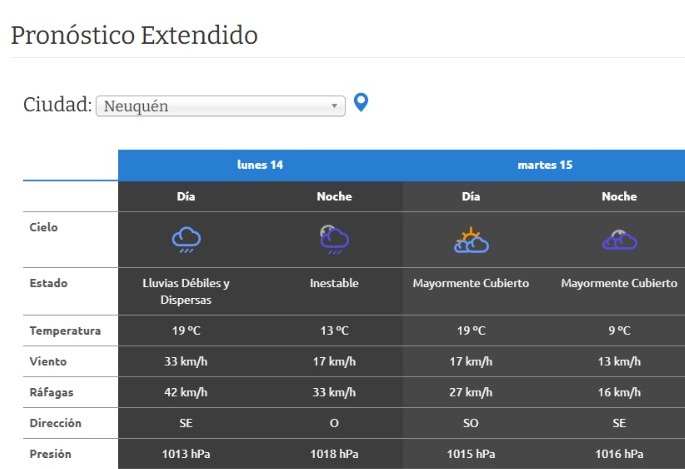The width and height of the screenshot is (685, 469).
Task: Click Tuesday daytime sun and cloud icon
Action: click(x=470, y=239)
